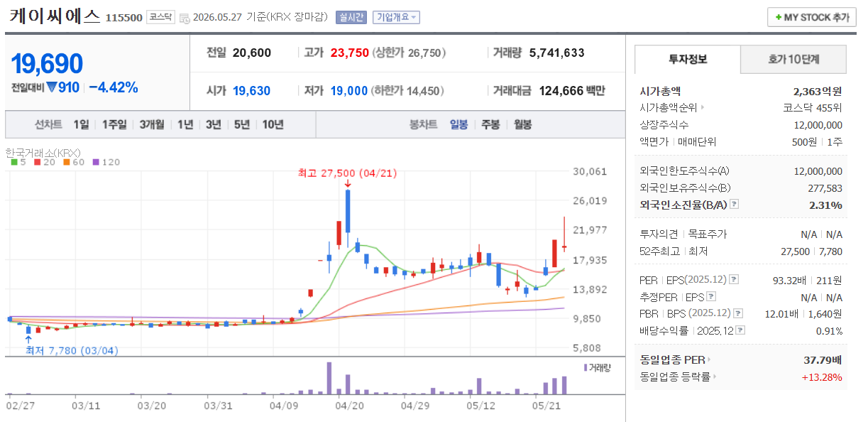Switch to the 투자정보 tab
The height and width of the screenshot is (422, 868).
pos(687,60)
